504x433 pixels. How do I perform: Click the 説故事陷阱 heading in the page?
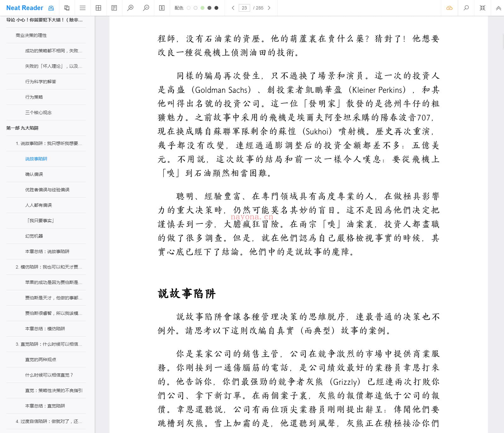click(187, 294)
